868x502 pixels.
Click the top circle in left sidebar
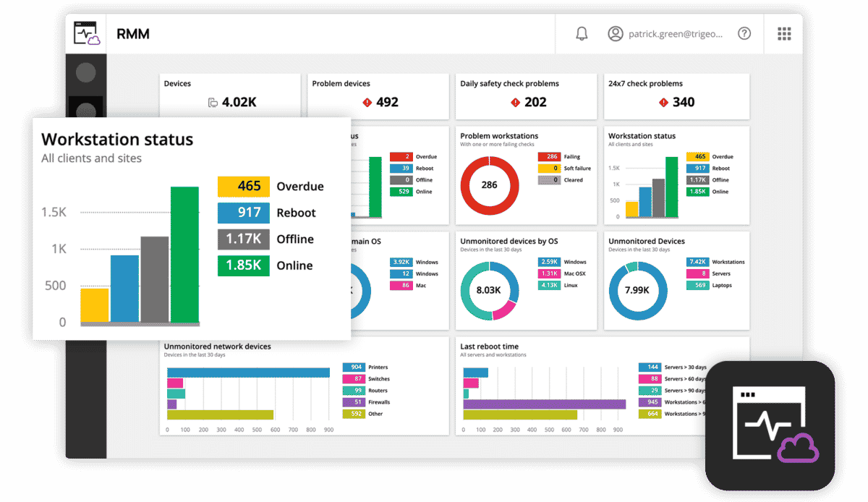pyautogui.click(x=86, y=72)
